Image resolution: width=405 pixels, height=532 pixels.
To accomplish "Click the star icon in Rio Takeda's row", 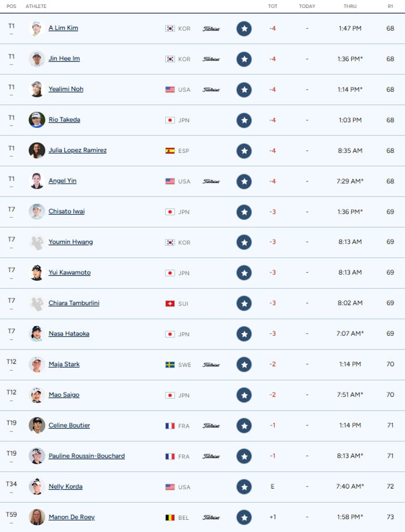I will (244, 120).
